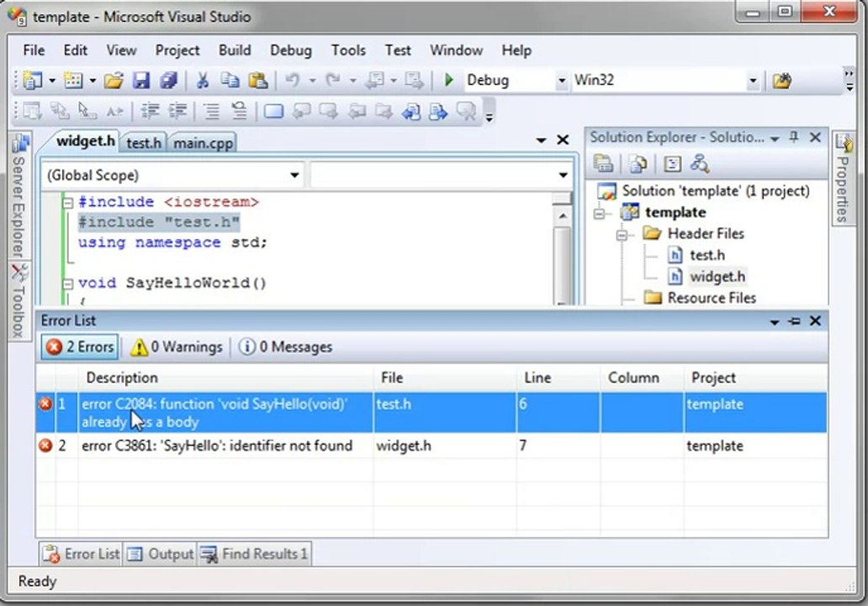Screen dimensions: 868x606
Task: Click the Paste clipboard icon
Action: coord(258,81)
